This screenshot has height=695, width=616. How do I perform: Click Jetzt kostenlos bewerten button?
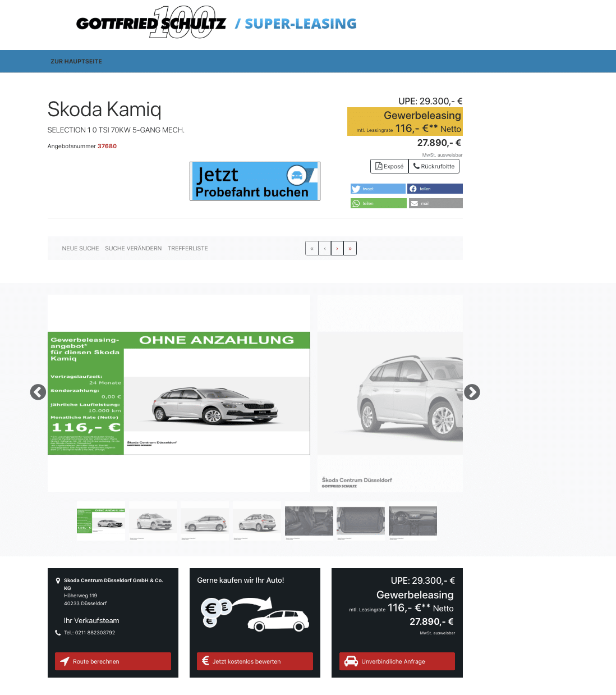(x=255, y=661)
